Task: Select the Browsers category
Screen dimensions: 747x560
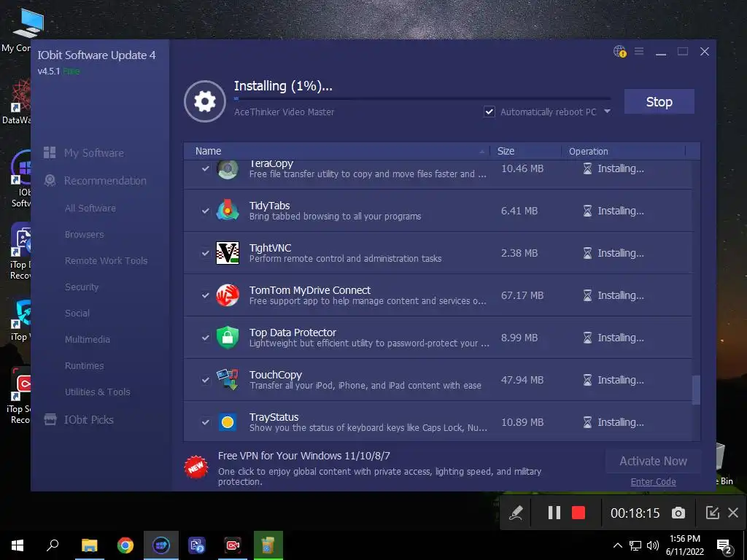Action: point(85,234)
